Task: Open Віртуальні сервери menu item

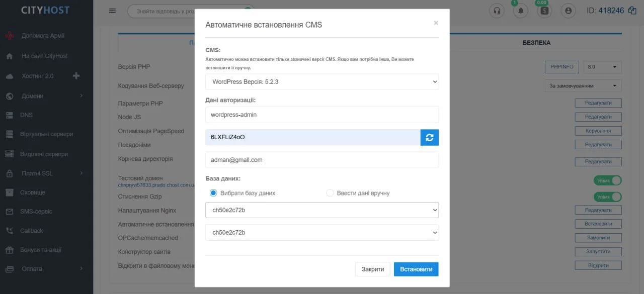Action: [46, 134]
